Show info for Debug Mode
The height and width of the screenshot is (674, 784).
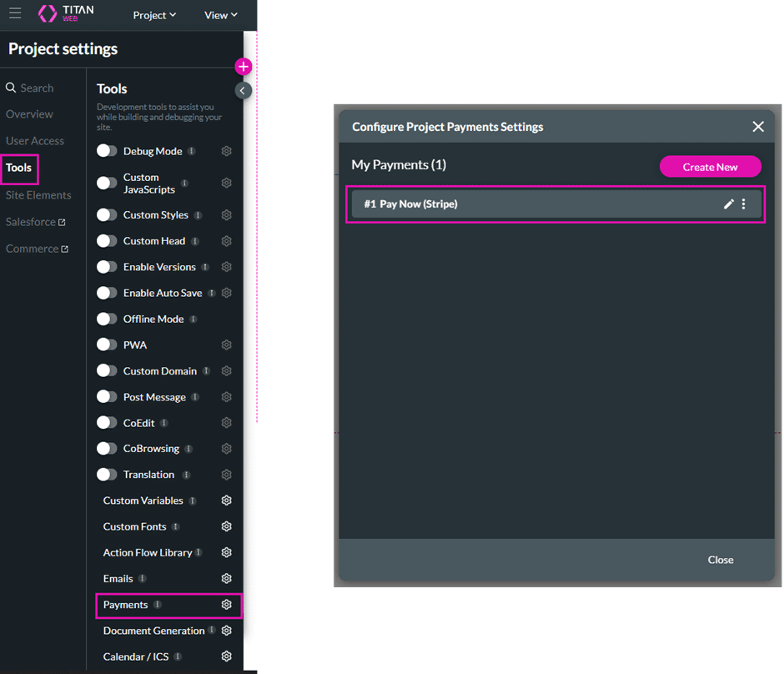[x=192, y=152]
